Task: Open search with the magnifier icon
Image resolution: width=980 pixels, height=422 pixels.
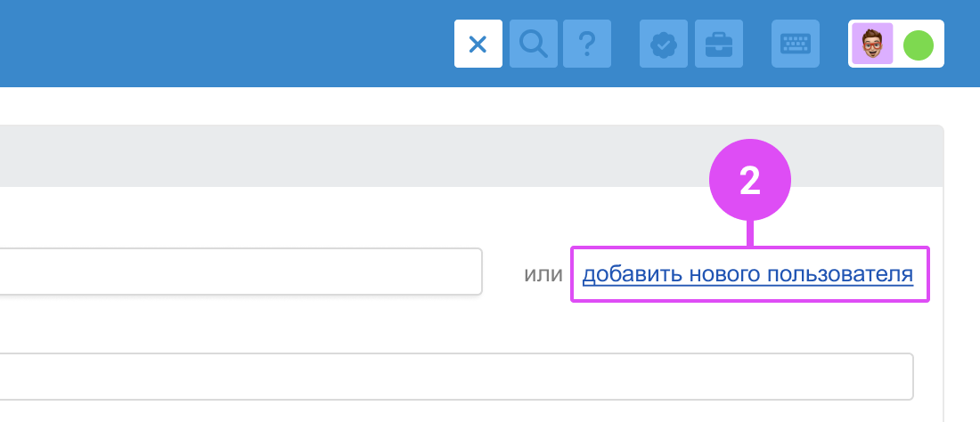Action: pyautogui.click(x=534, y=44)
